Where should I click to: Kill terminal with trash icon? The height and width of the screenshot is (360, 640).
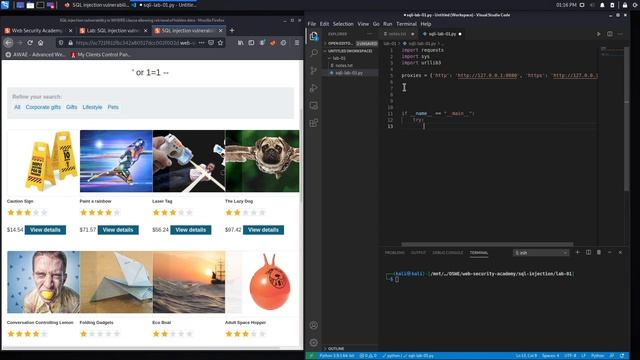(x=599, y=253)
